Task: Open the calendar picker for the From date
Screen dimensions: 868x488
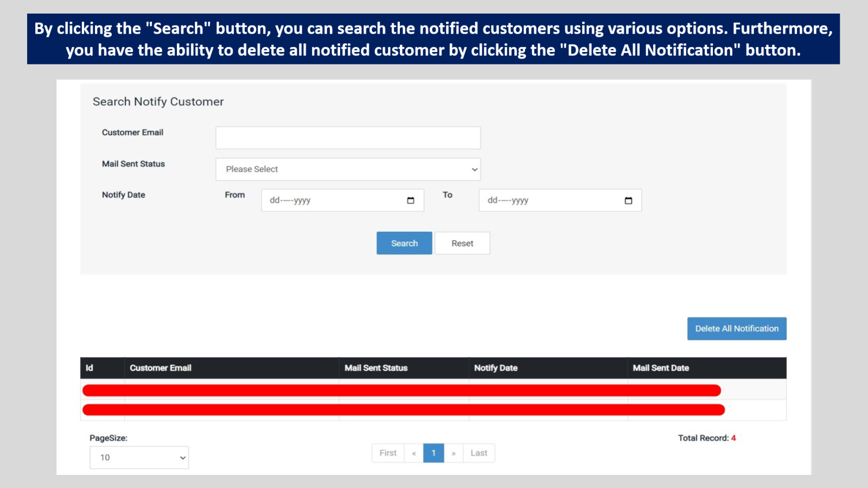Action: pyautogui.click(x=411, y=200)
